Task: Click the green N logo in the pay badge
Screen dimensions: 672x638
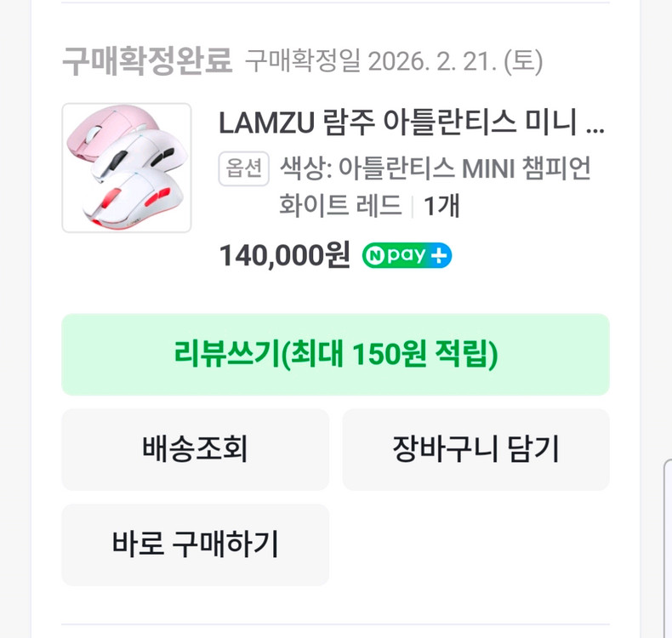Action: (x=373, y=255)
